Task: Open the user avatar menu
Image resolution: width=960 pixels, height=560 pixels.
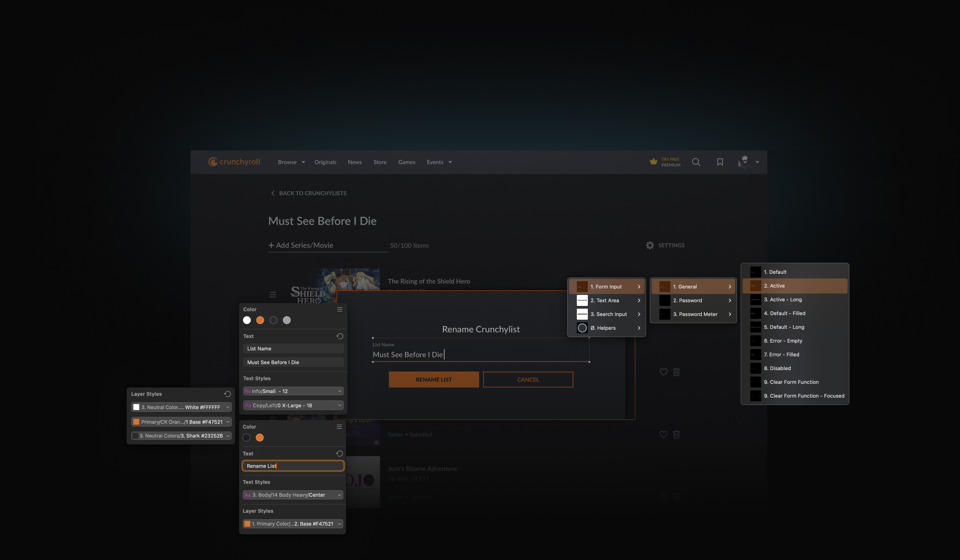Action: [x=748, y=162]
